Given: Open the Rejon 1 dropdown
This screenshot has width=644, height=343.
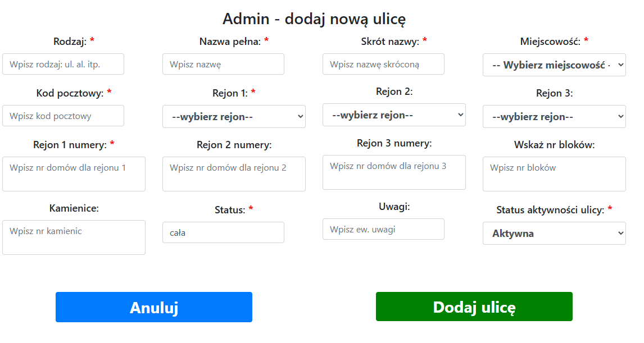Looking at the screenshot, I should (x=233, y=116).
